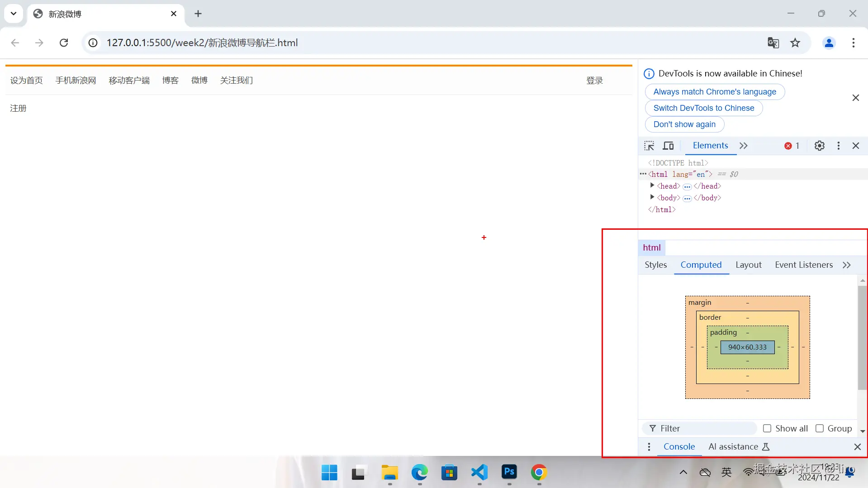Click the address bar URL
Image resolution: width=868 pixels, height=488 pixels.
202,43
